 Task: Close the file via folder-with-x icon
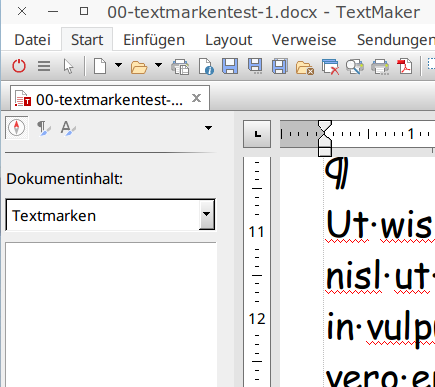coord(305,67)
